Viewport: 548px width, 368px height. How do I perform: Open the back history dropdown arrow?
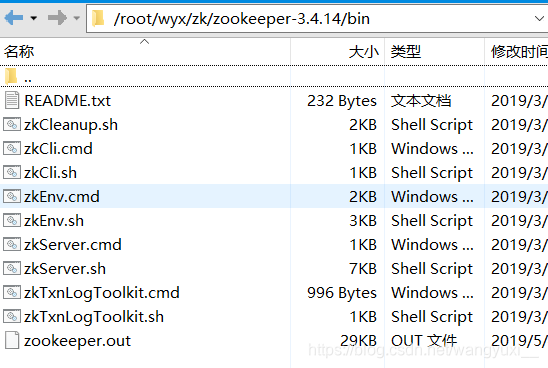click(x=34, y=18)
